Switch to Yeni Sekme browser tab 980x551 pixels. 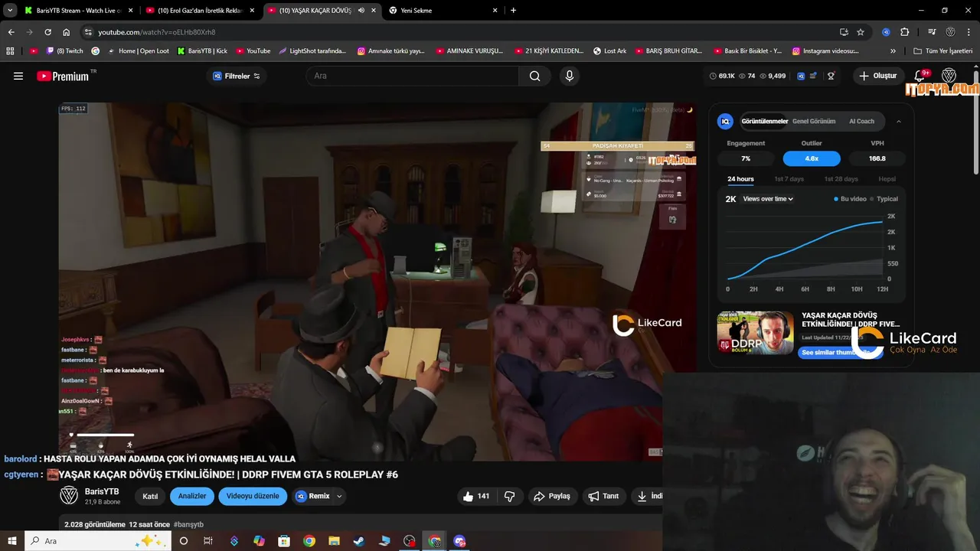tap(443, 11)
